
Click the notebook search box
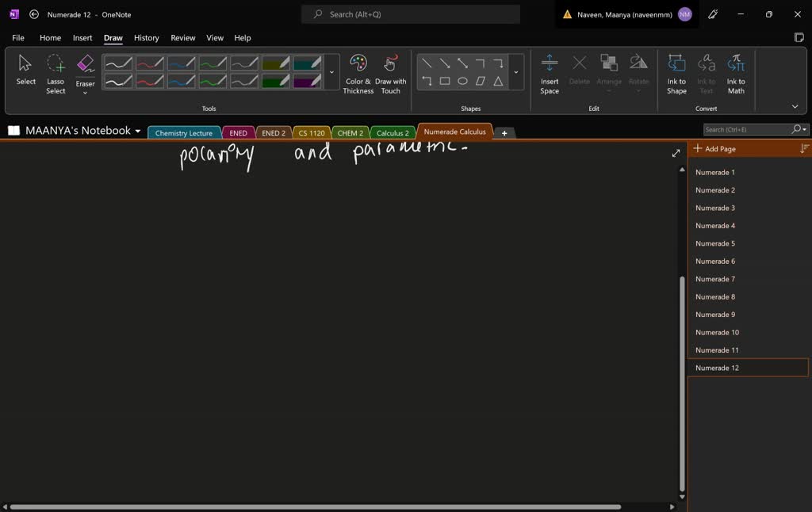[x=745, y=129]
